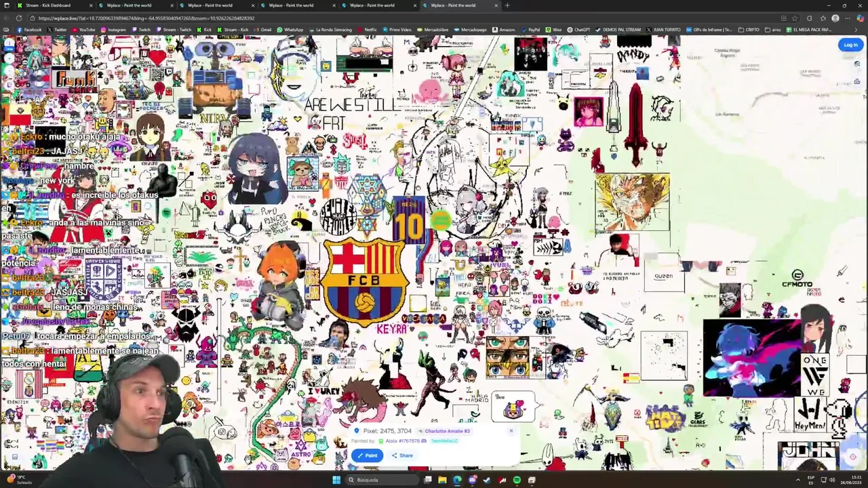Open the Mercadolibre bookmark

[433, 30]
